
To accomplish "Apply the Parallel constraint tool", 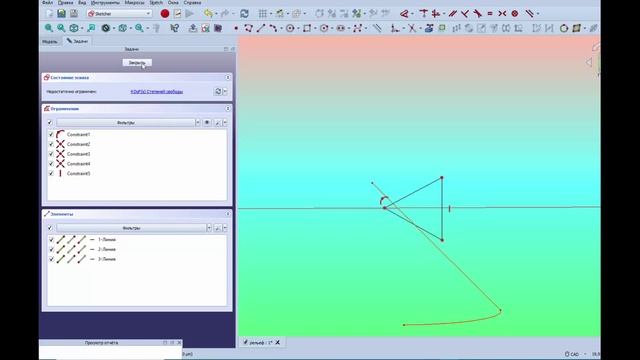I will pos(452,14).
